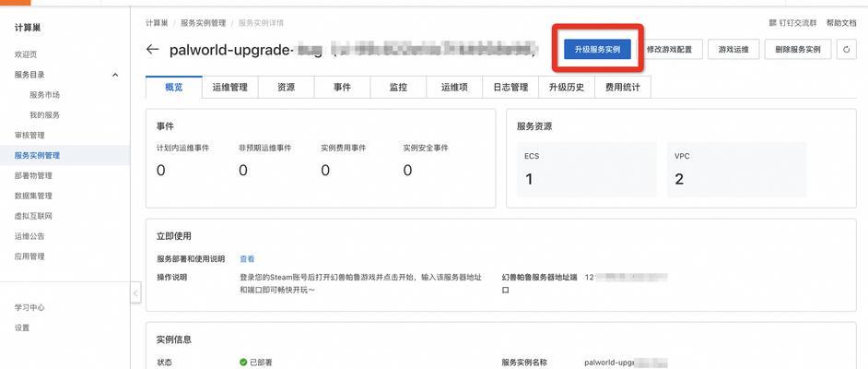The width and height of the screenshot is (868, 369).
Task: Click the 计算巢 breadcrumb link
Action: (157, 23)
